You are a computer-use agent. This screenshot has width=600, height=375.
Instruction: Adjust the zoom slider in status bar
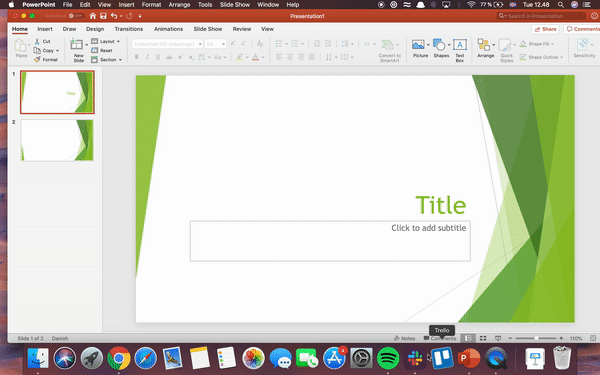[x=536, y=338]
